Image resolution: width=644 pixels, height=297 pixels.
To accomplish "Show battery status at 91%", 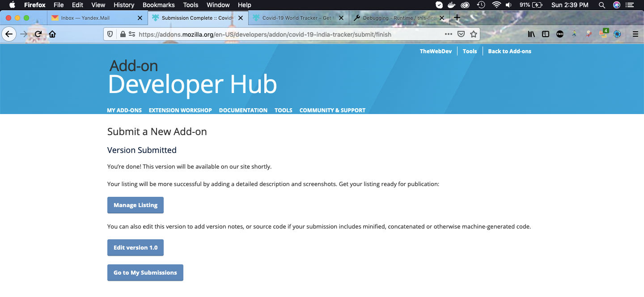I will coord(531,5).
